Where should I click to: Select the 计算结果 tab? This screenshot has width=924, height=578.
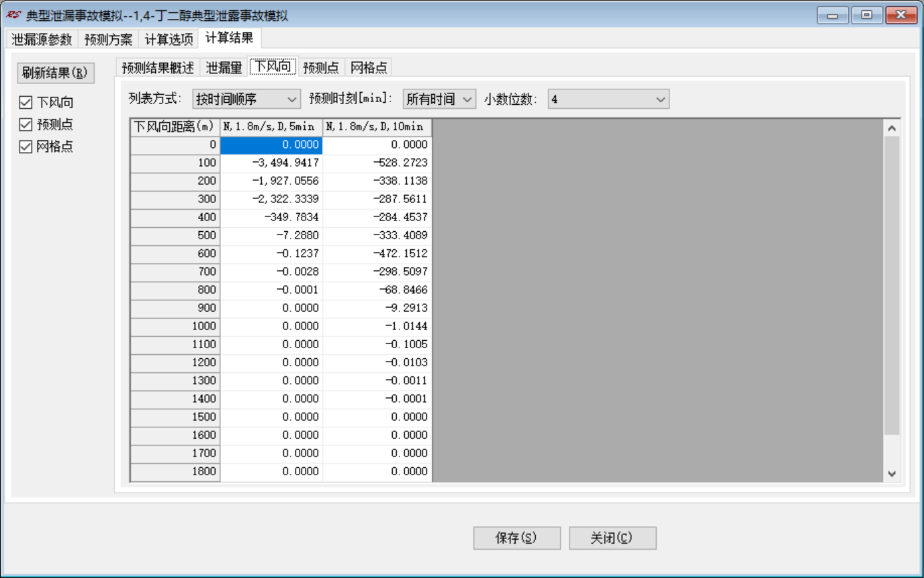coord(230,38)
